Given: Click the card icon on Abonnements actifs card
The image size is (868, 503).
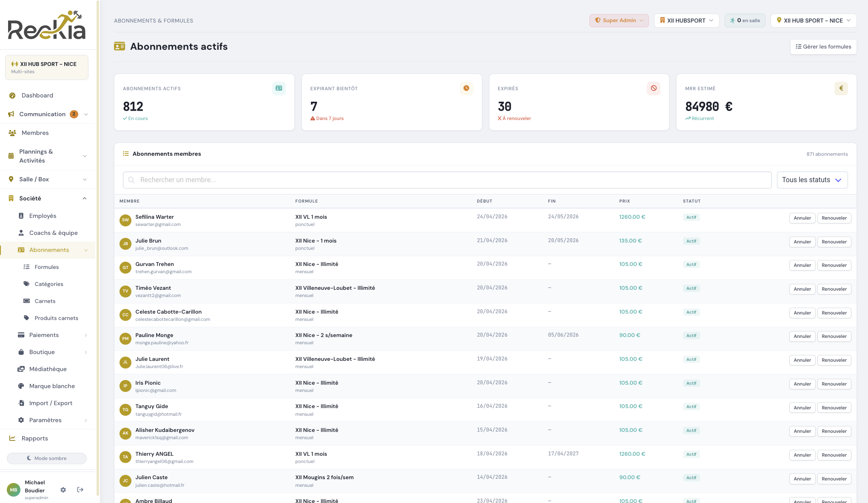Looking at the screenshot, I should 279,89.
